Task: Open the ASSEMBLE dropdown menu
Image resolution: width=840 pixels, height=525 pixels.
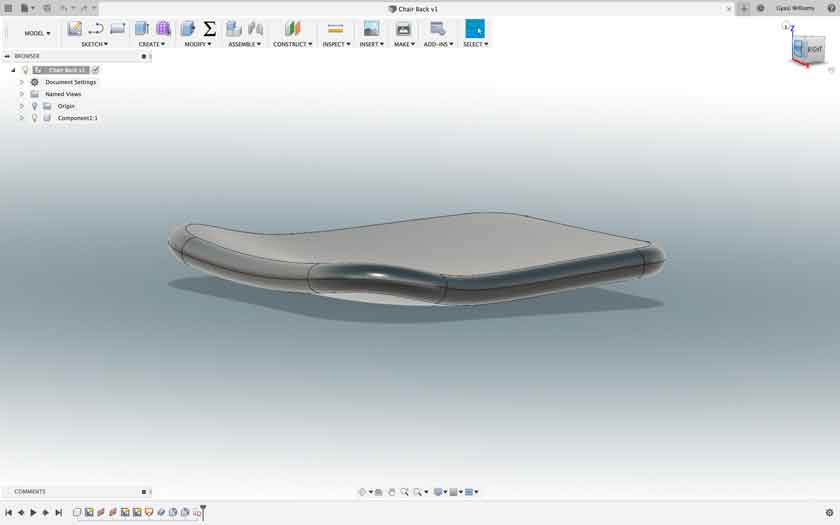Action: pos(245,44)
